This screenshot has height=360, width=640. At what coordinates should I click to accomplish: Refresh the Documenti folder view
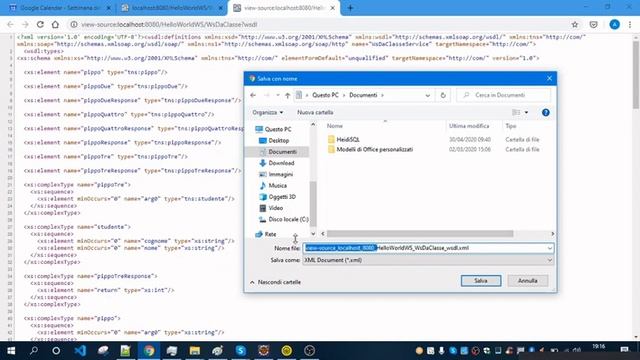click(443, 95)
